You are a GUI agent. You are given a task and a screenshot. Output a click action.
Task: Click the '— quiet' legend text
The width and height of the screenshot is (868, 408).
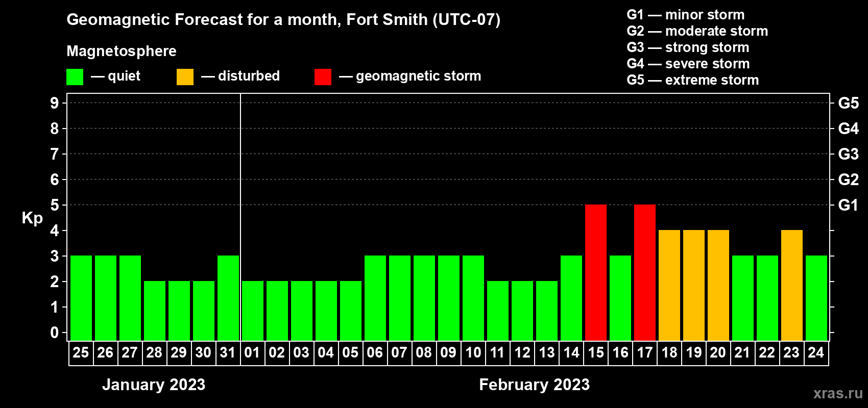[115, 76]
